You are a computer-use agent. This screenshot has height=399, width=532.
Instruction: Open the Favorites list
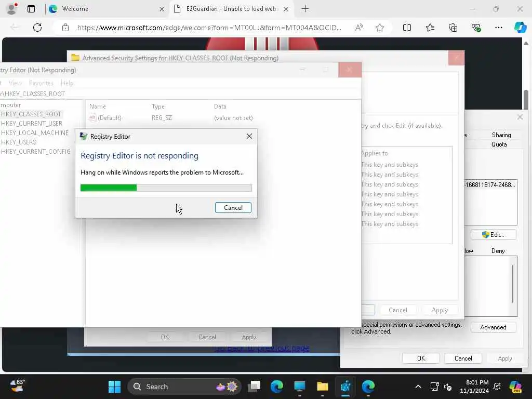tap(430, 28)
